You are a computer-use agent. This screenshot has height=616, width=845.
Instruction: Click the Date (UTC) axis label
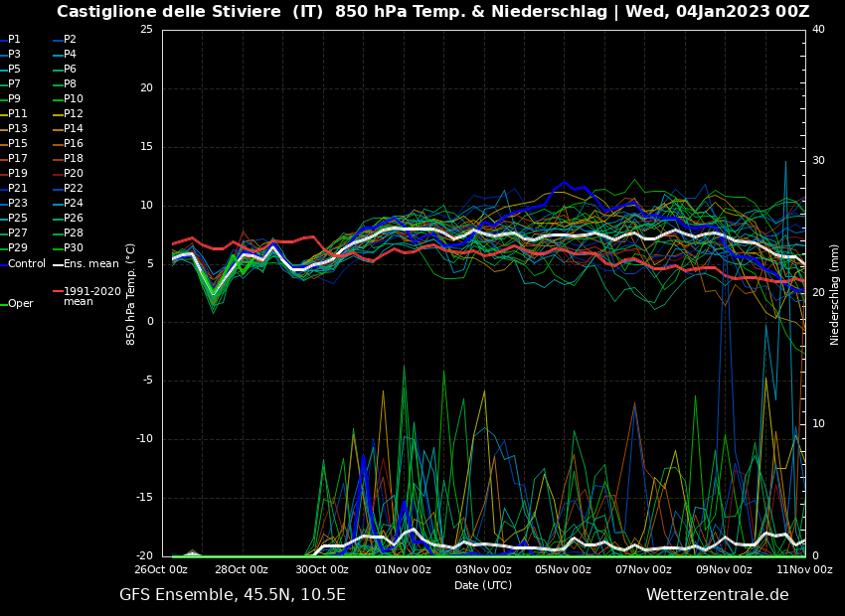[x=483, y=585]
